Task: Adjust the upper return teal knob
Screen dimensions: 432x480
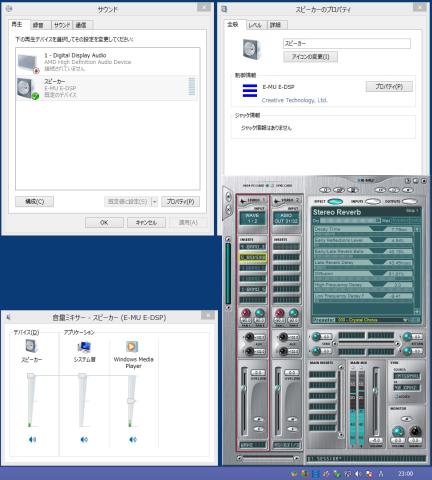Action: pyautogui.click(x=407, y=336)
